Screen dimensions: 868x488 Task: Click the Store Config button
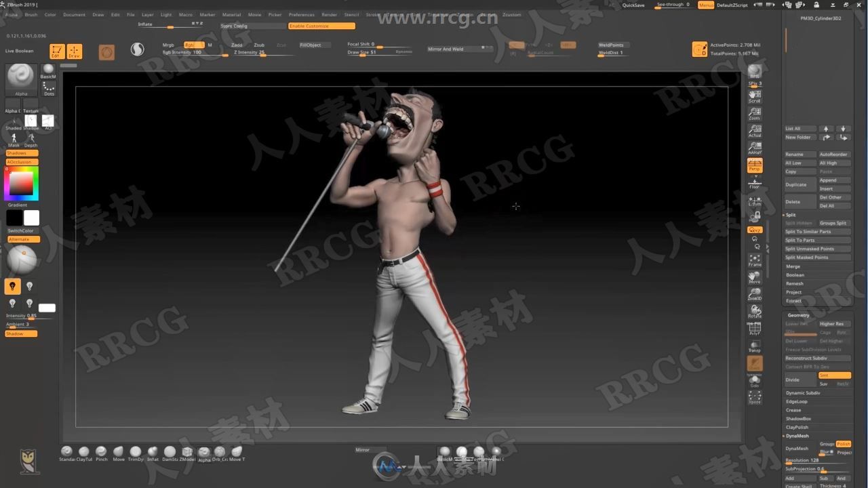click(252, 26)
